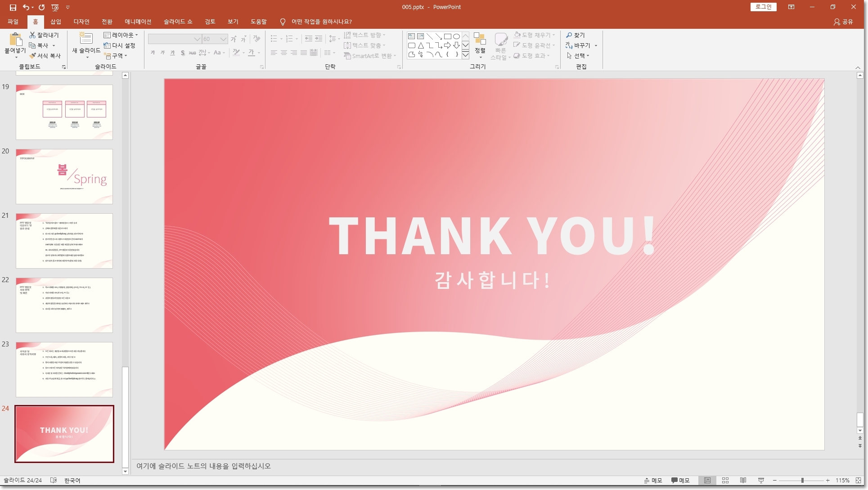Image resolution: width=868 pixels, height=490 pixels.
Task: Open Shape Fill (도형 채우기) dropdown
Action: tap(535, 35)
